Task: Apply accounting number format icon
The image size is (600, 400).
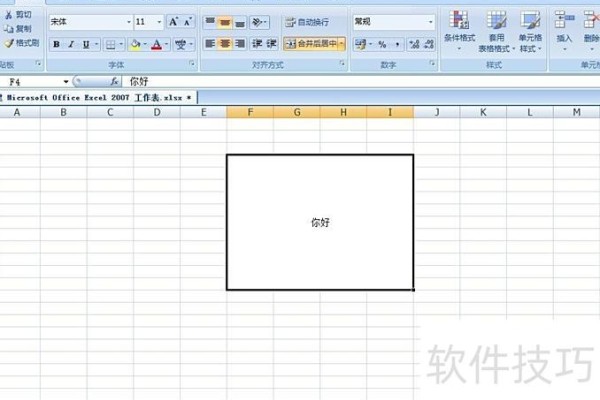Action: coord(360,44)
